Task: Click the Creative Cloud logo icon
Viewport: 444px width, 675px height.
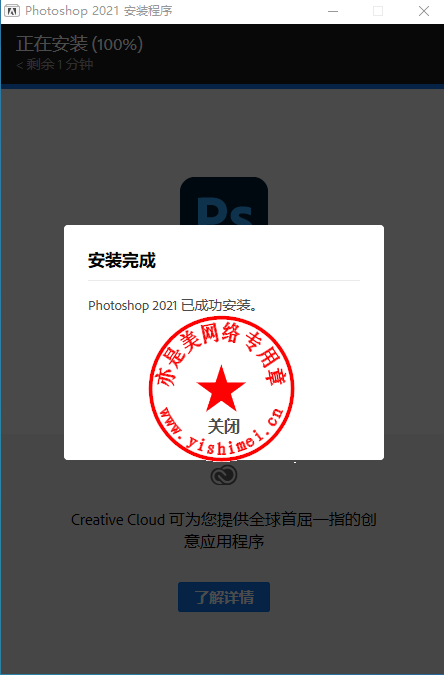Action: [x=224, y=475]
